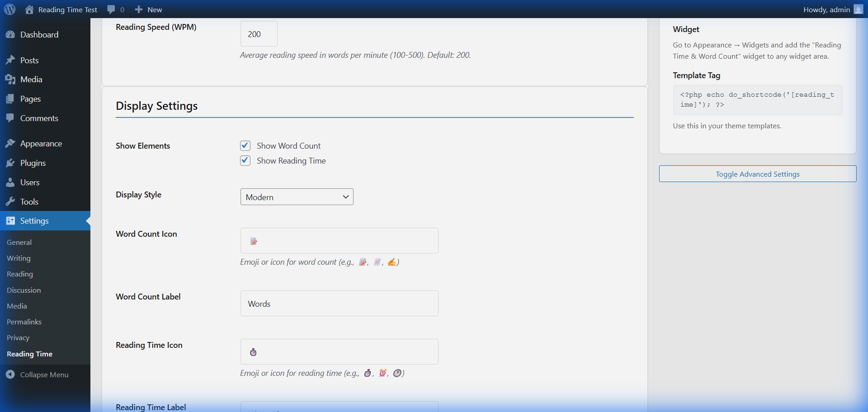Click the template tag PHP code snippet
This screenshot has width=868, height=412.
coord(758,100)
